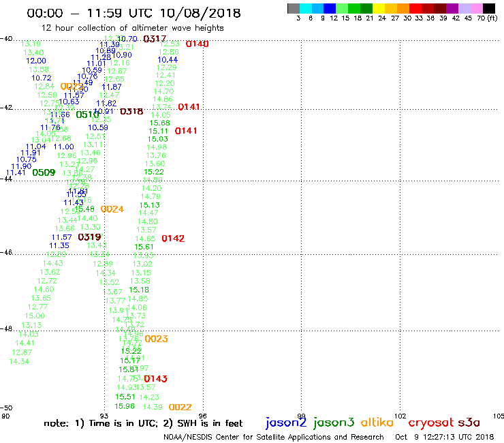The width and height of the screenshot is (504, 443).
Task: Click the dark red time marker 0317
Action: [155, 39]
